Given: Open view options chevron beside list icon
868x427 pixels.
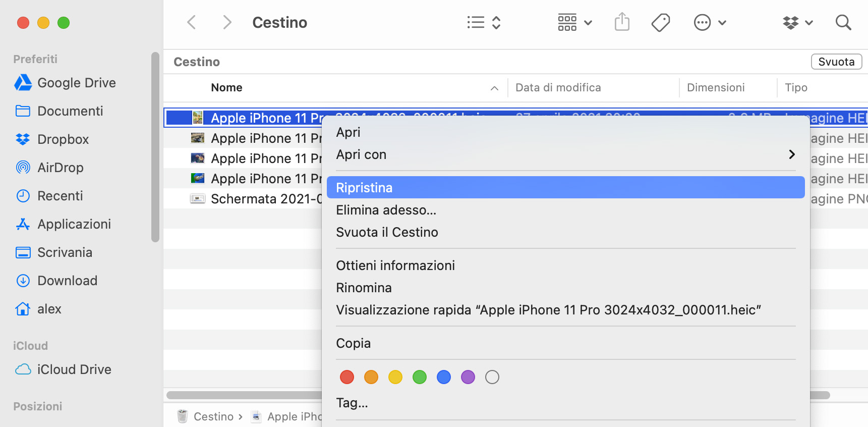Looking at the screenshot, I should point(496,22).
